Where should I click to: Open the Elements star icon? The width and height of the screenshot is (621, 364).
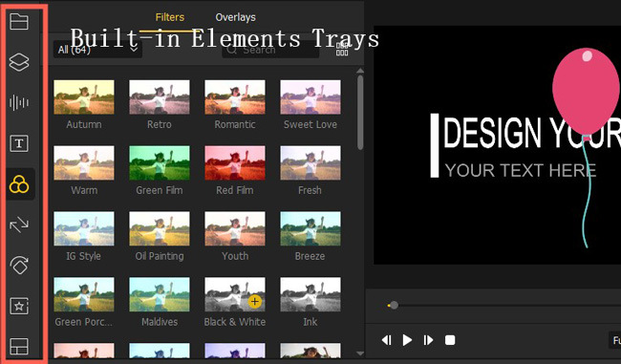pyautogui.click(x=19, y=306)
